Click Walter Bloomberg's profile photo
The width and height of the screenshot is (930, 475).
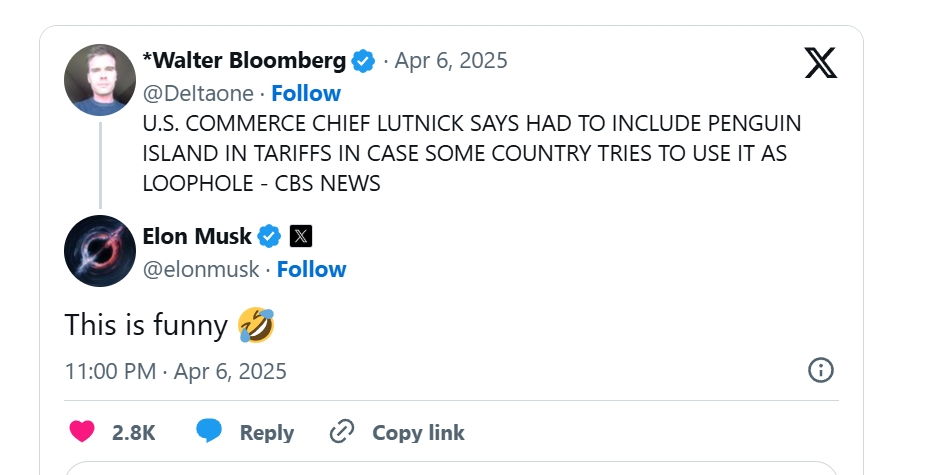point(100,80)
